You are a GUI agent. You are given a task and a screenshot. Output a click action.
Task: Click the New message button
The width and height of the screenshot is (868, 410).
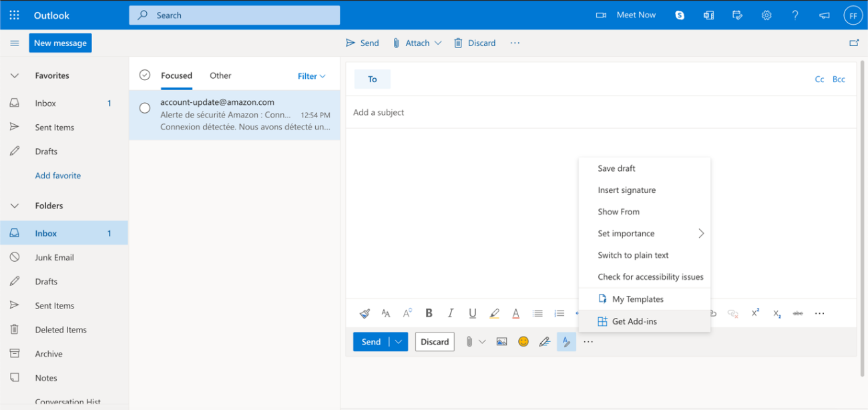click(60, 43)
